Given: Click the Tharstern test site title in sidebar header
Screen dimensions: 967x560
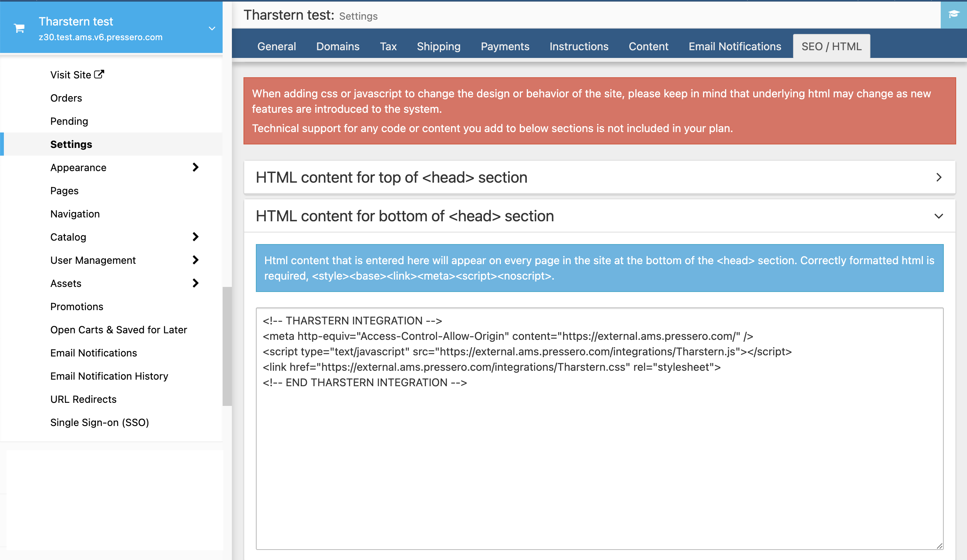Looking at the screenshot, I should click(x=76, y=21).
